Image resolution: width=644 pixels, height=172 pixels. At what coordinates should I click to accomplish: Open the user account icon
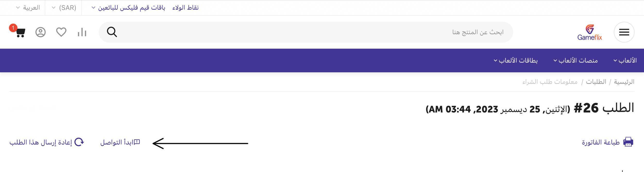point(40,32)
